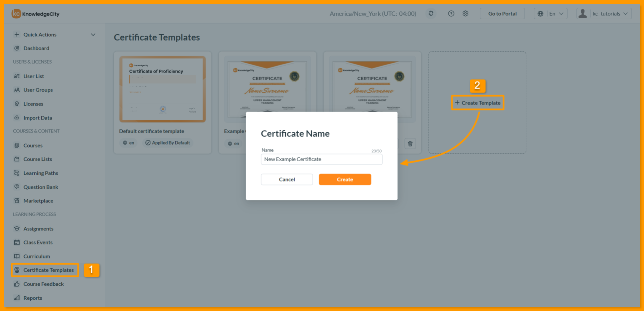644x311 pixels.
Task: Click the Licenses sidebar icon
Action: click(17, 104)
